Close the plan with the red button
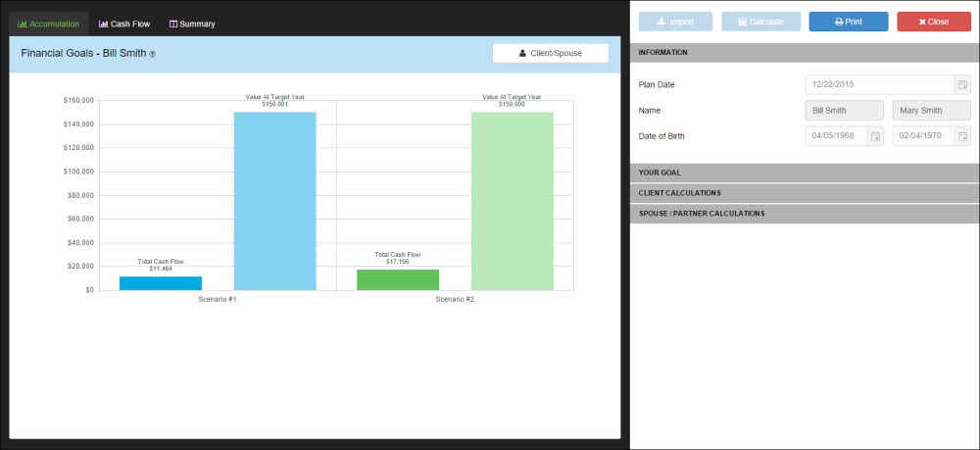The image size is (980, 450). point(934,22)
